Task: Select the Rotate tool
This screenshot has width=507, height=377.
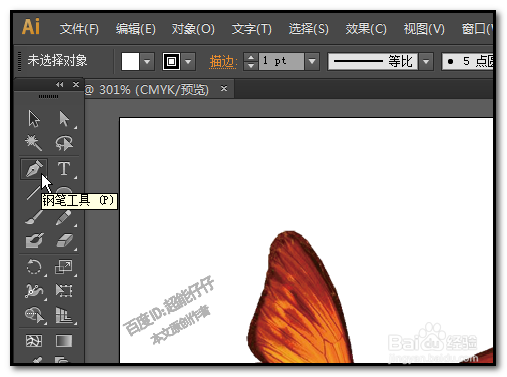Action: tap(34, 267)
